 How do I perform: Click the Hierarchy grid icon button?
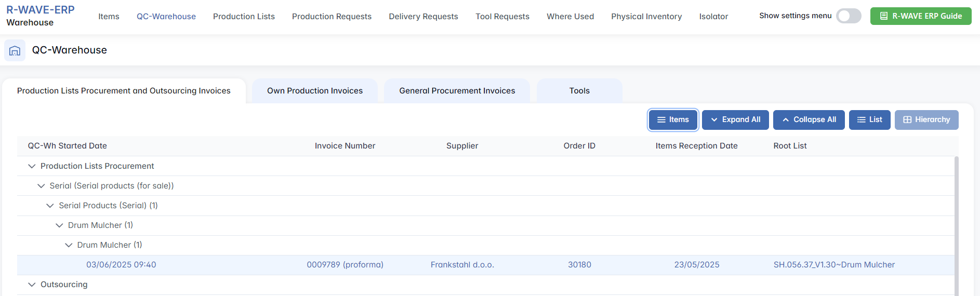pyautogui.click(x=907, y=120)
